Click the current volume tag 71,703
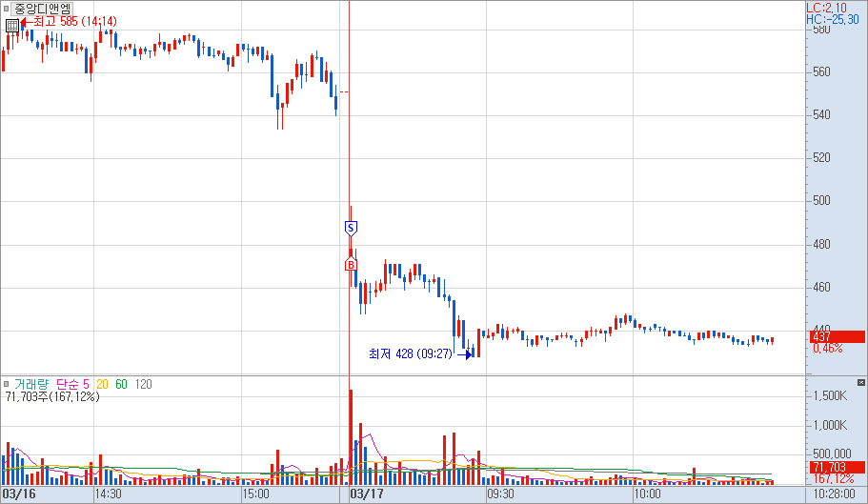 coord(837,468)
